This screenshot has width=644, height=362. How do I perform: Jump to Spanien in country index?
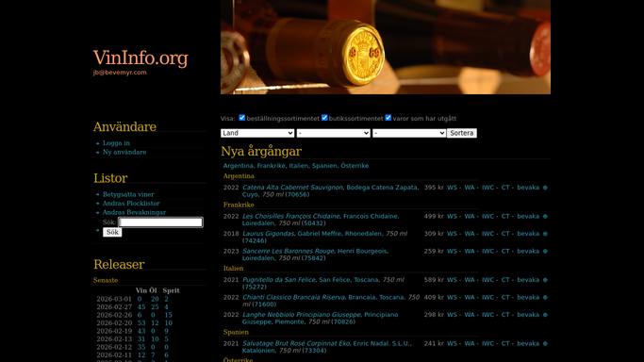click(324, 166)
